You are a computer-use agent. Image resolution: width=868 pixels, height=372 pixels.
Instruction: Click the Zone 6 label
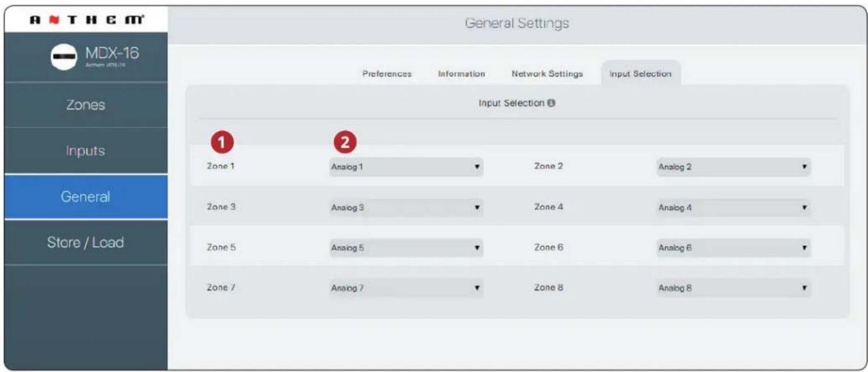[x=549, y=247]
